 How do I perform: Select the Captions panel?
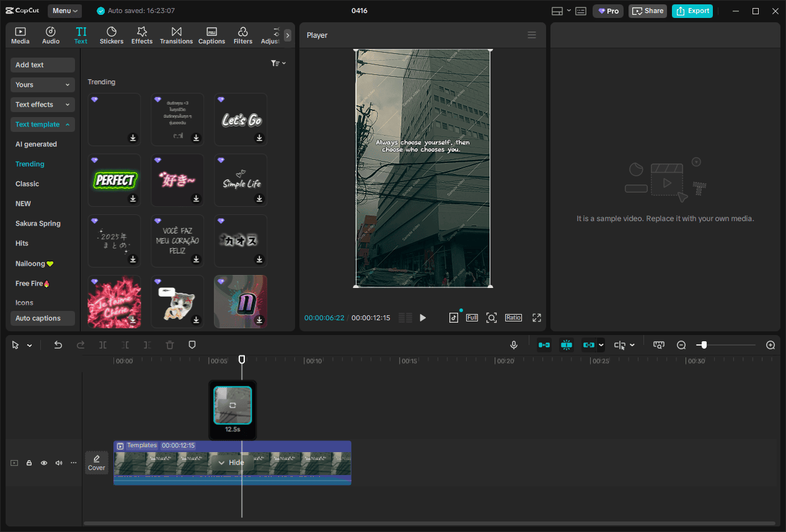(211, 35)
